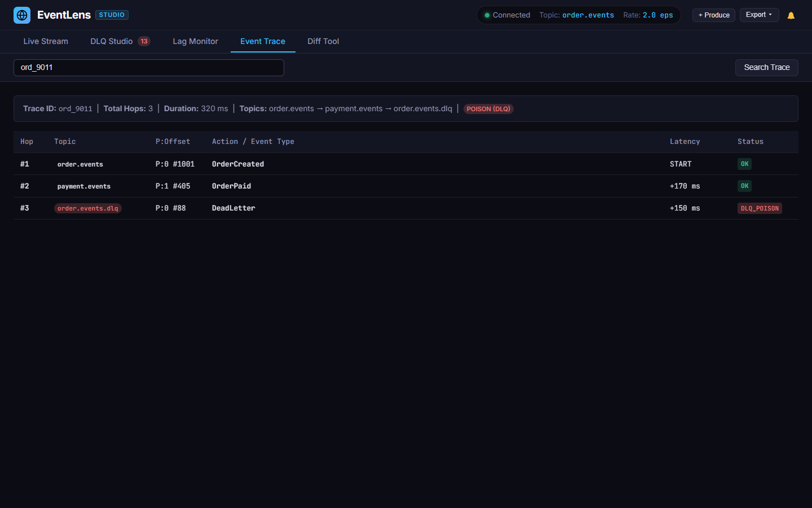Click the Duration 320 ms summary text
Screen dimensions: 812x508
click(196, 108)
